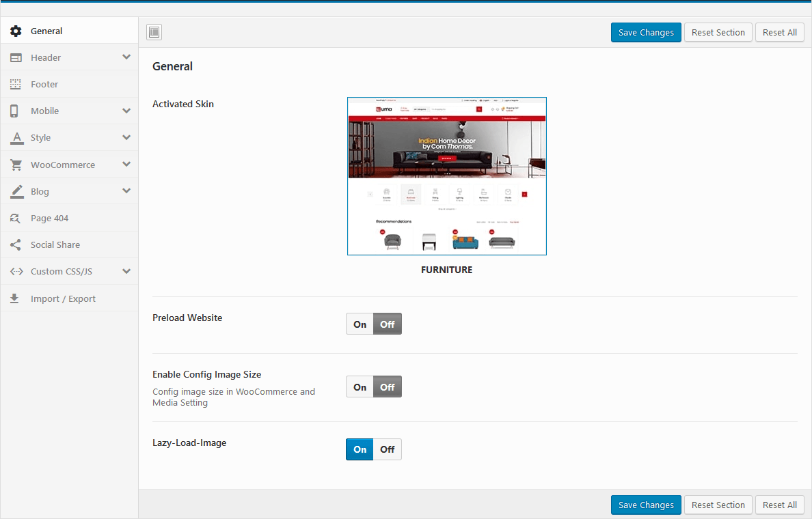Expand the Custom CSS/JS submenu chevron
Screen dimensions: 812x519
[126, 271]
